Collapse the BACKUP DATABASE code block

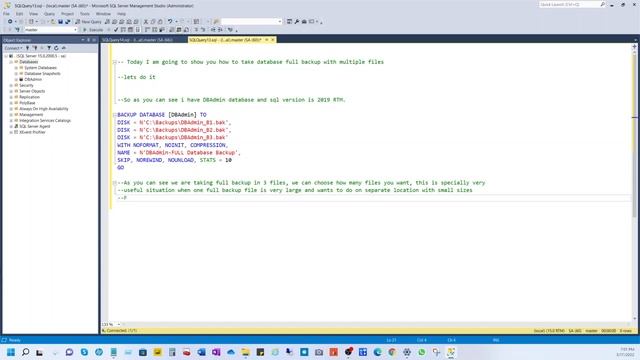(114, 115)
